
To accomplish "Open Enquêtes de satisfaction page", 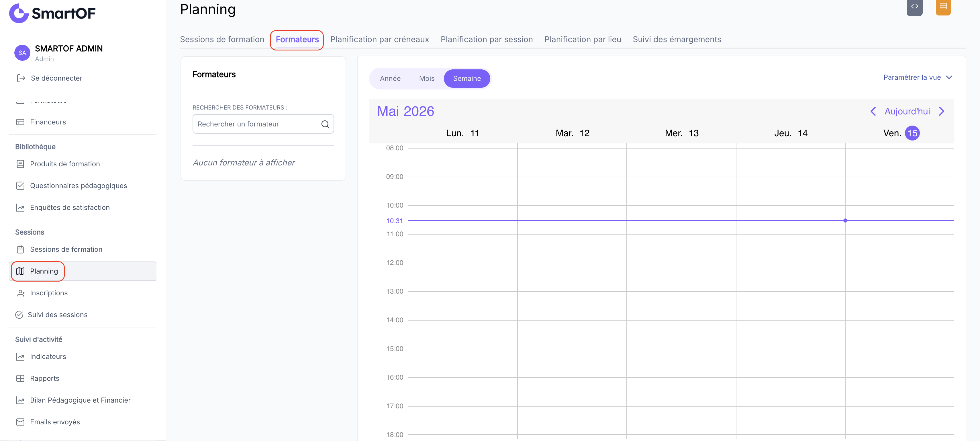I will [x=70, y=208].
